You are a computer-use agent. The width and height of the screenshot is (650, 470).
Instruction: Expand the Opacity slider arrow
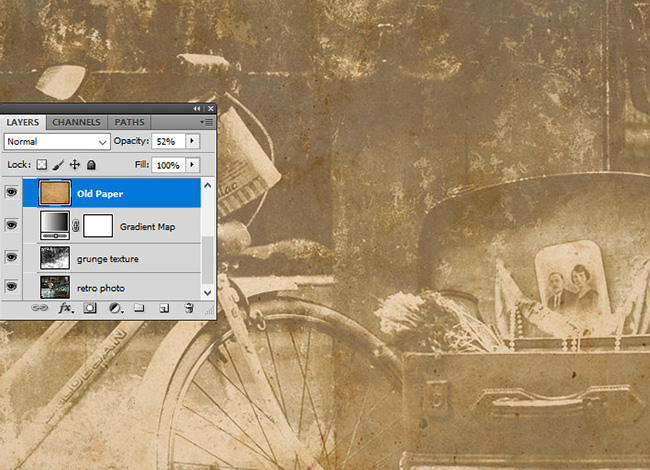pyautogui.click(x=192, y=142)
